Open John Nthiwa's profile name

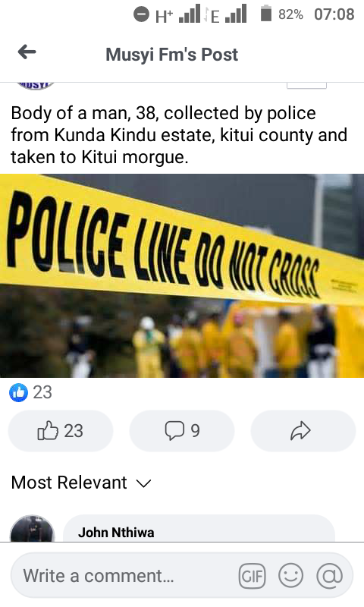pos(116,533)
